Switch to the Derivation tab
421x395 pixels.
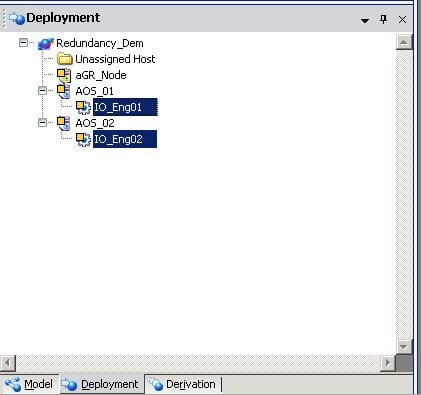[x=183, y=384]
